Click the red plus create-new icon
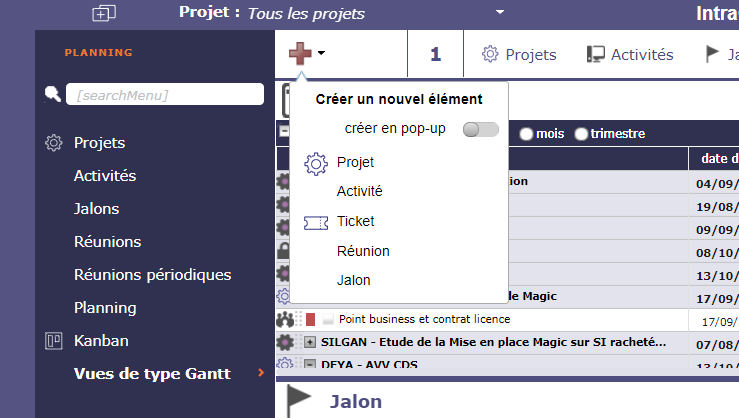Image resolution: width=739 pixels, height=418 pixels. [300, 54]
